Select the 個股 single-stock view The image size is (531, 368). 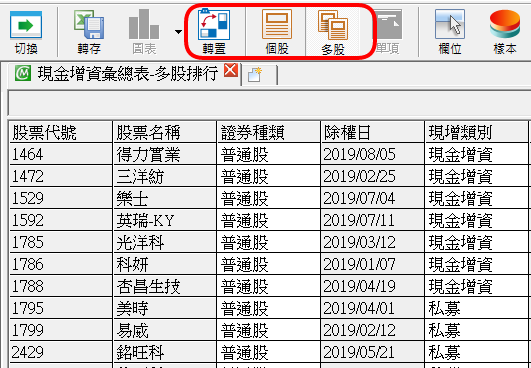277,32
